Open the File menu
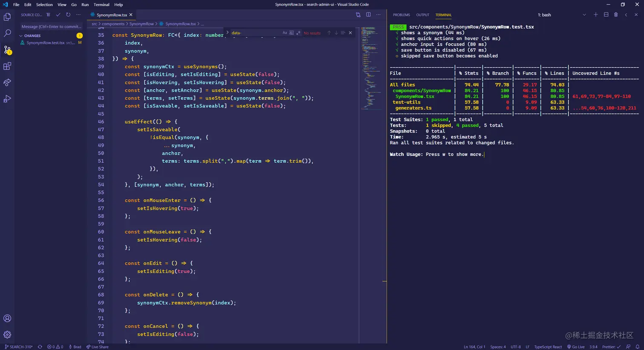The height and width of the screenshot is (350, 644). [x=16, y=5]
